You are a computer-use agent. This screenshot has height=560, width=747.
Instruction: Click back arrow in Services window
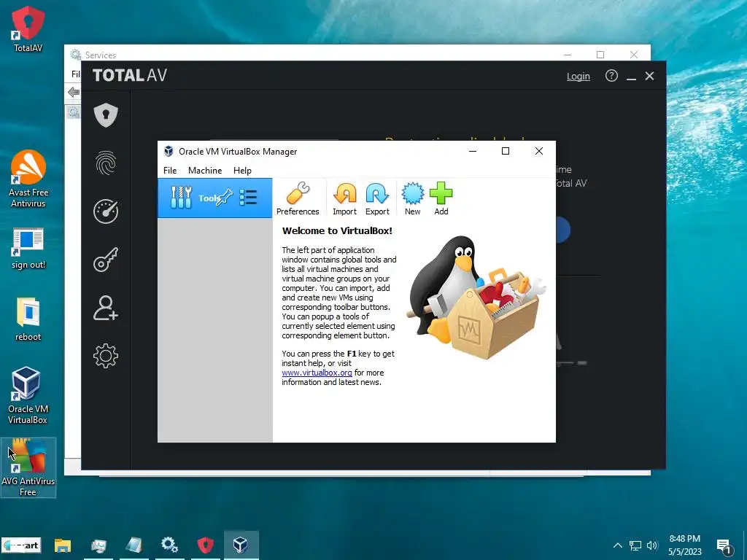coord(74,92)
